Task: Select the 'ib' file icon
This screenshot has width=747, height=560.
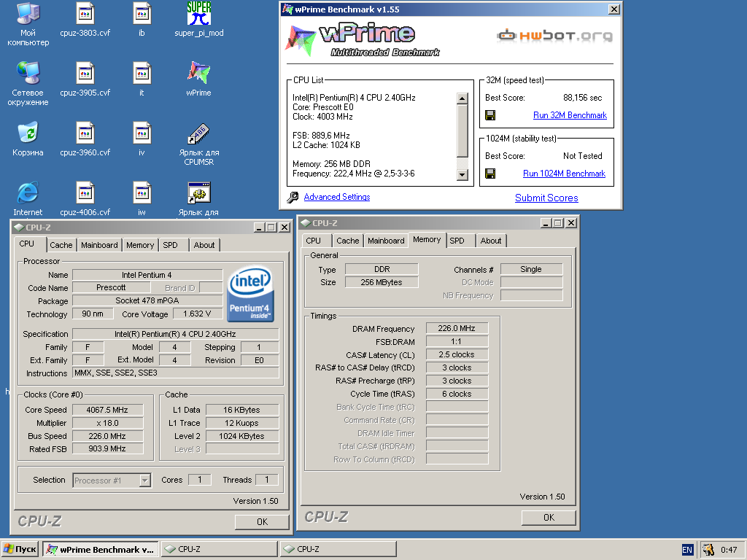Action: click(x=142, y=20)
